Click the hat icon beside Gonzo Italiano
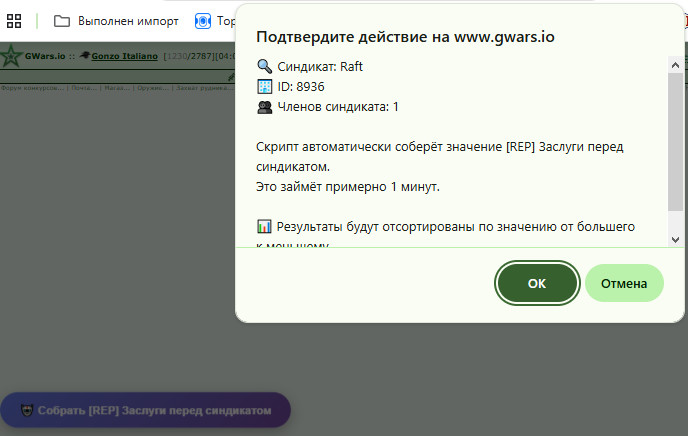The image size is (688, 436). 85,55
